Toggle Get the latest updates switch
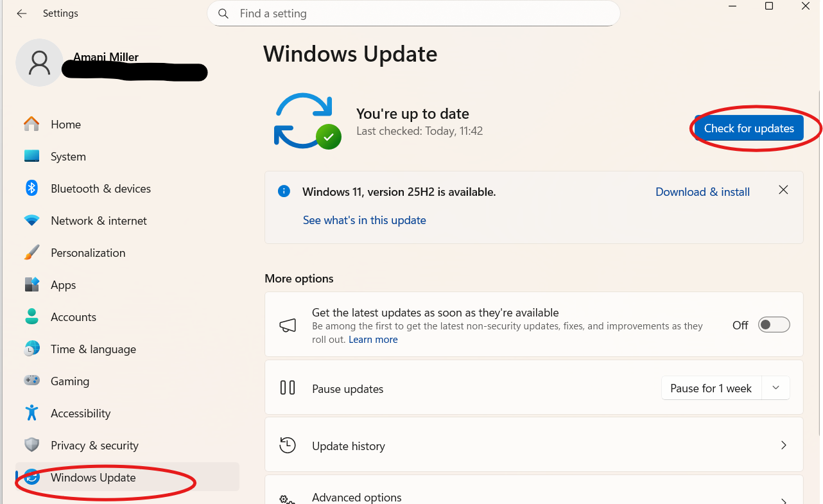 tap(774, 325)
